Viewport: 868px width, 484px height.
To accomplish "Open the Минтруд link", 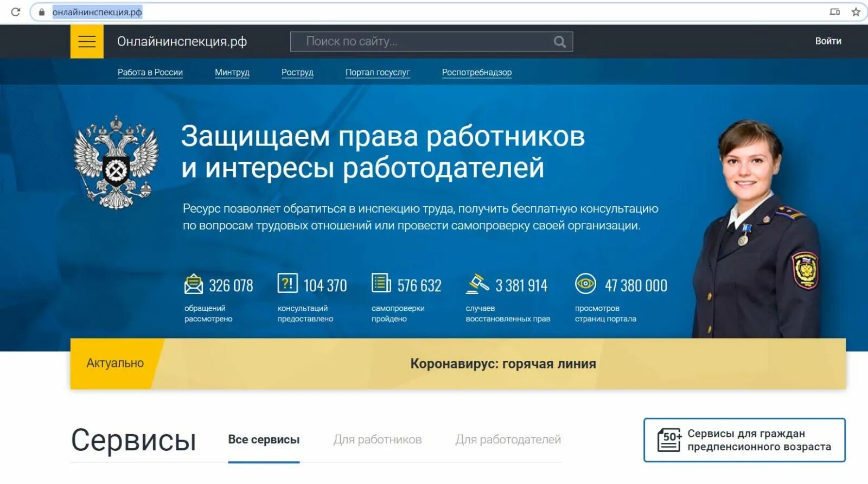I will coord(232,72).
